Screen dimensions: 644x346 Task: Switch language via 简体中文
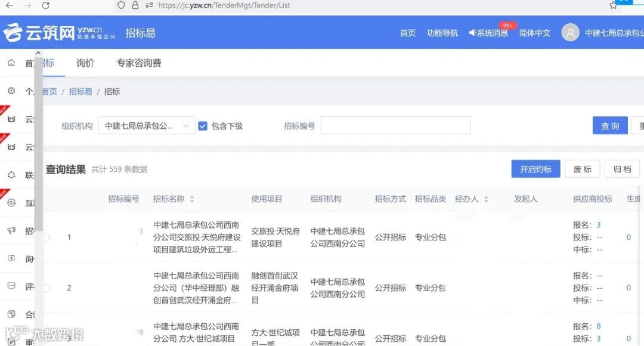(x=535, y=33)
